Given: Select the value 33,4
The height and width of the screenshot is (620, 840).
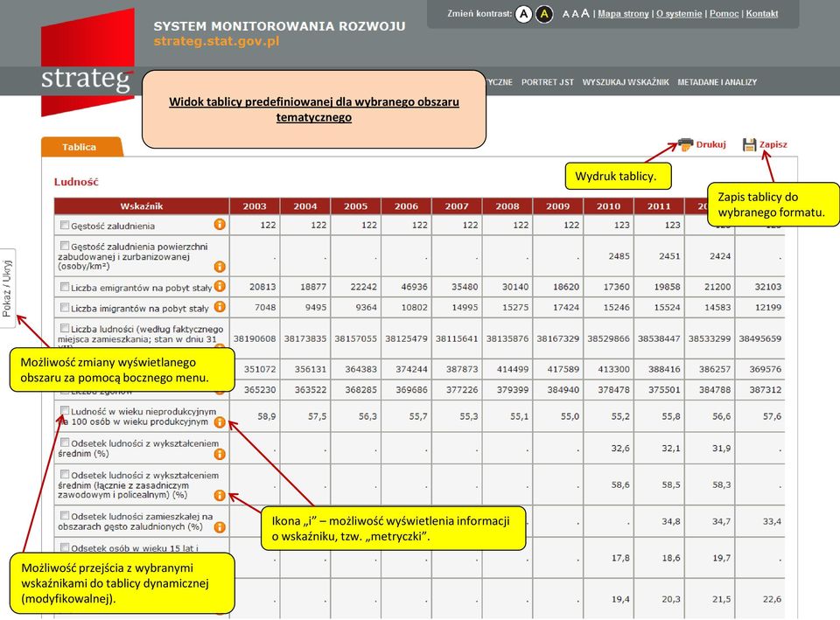Looking at the screenshot, I should tap(772, 521).
